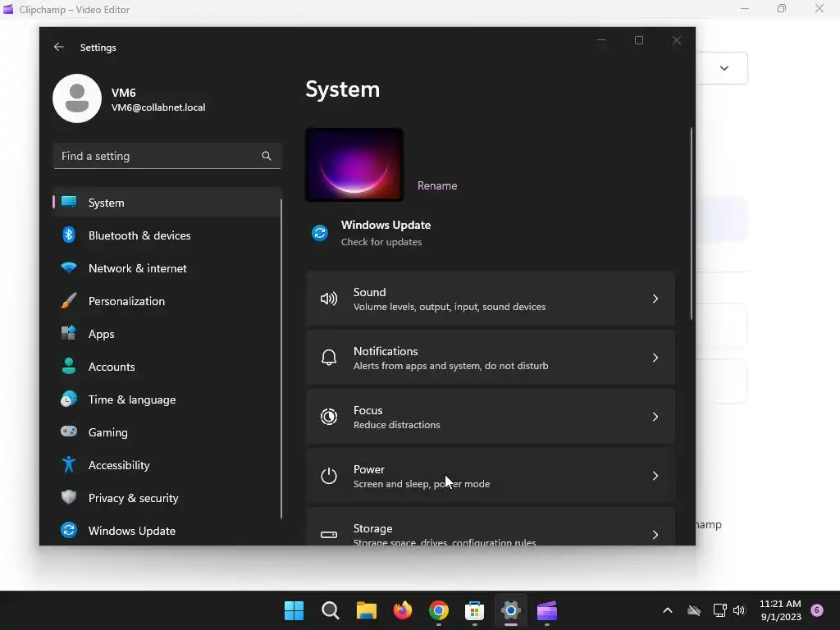Image resolution: width=840 pixels, height=630 pixels.
Task: Open taskbar Search
Action: click(x=330, y=610)
